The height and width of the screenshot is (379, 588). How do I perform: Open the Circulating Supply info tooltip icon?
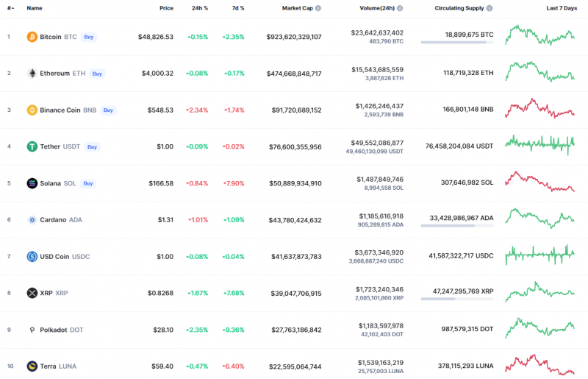[x=490, y=8]
